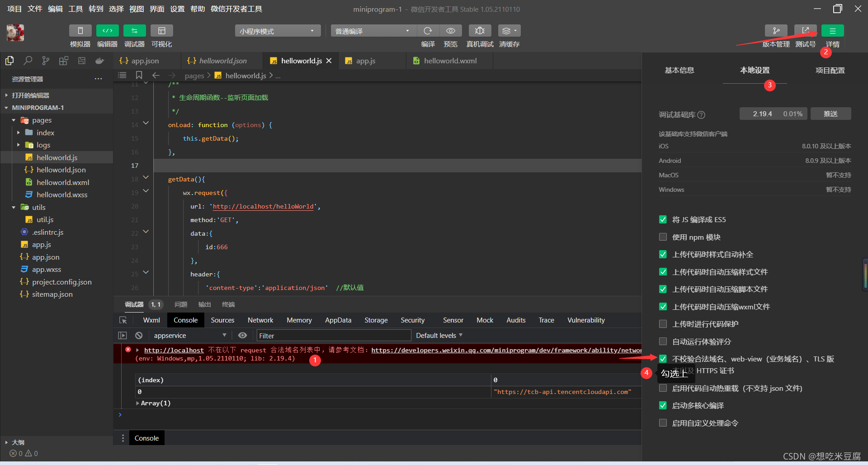This screenshot has width=868, height=465.
Task: Toggle the debugger (调试器) panel button
Action: tap(134, 31)
